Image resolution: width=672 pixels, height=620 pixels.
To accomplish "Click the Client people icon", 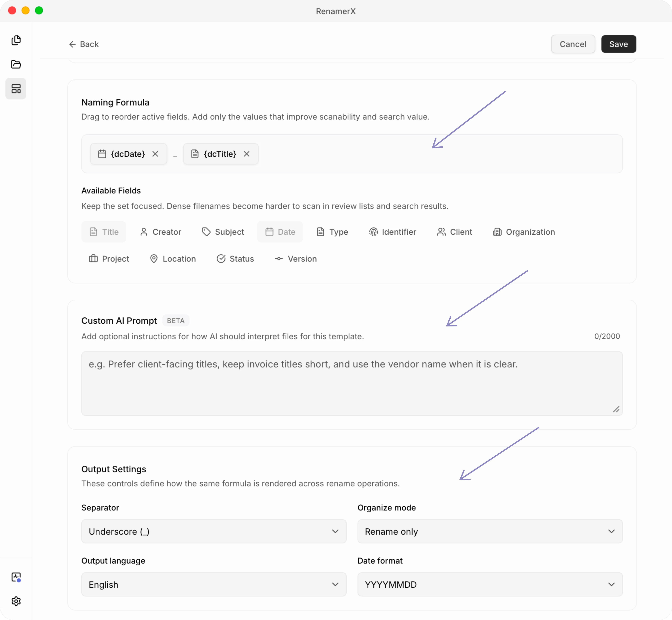I will 441,232.
